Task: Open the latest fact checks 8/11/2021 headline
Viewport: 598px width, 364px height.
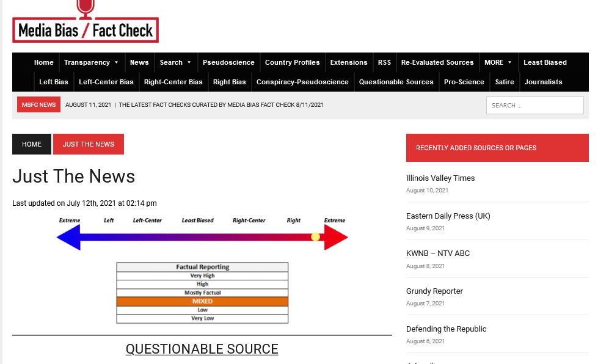Action: pos(221,105)
